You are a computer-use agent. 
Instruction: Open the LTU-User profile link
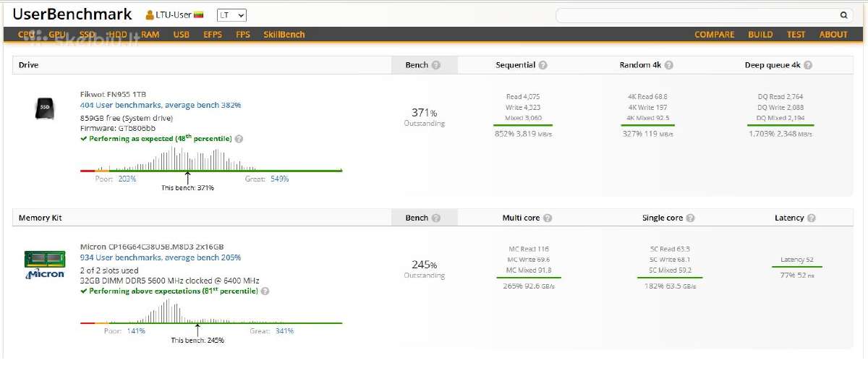(x=173, y=15)
